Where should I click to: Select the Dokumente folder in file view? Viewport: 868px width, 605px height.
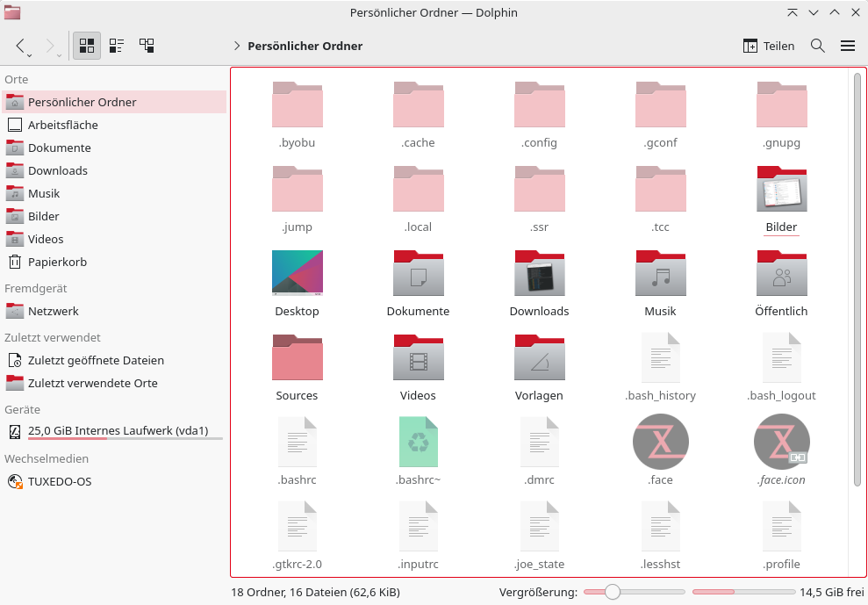pyautogui.click(x=419, y=273)
